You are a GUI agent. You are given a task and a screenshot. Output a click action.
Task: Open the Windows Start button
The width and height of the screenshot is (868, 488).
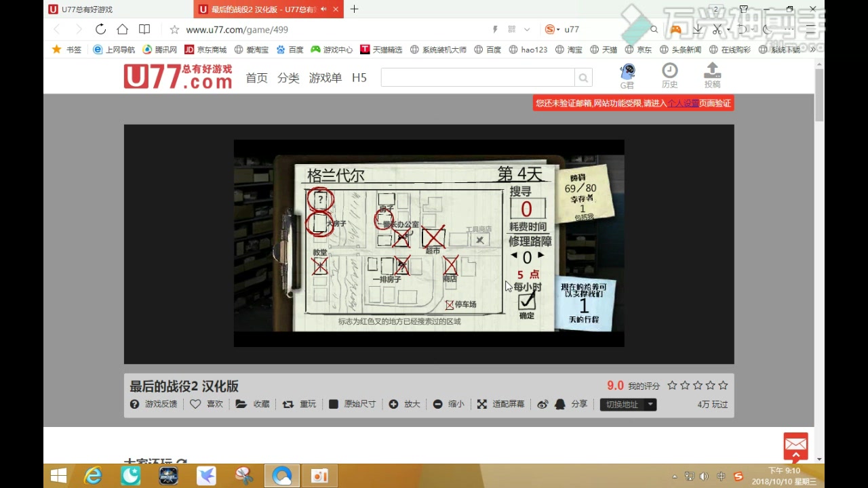[x=58, y=476]
